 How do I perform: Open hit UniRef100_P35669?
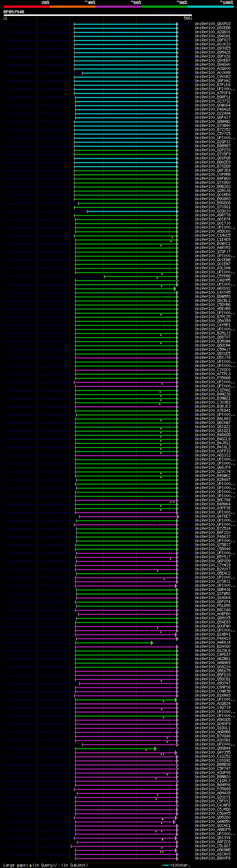coord(213,789)
